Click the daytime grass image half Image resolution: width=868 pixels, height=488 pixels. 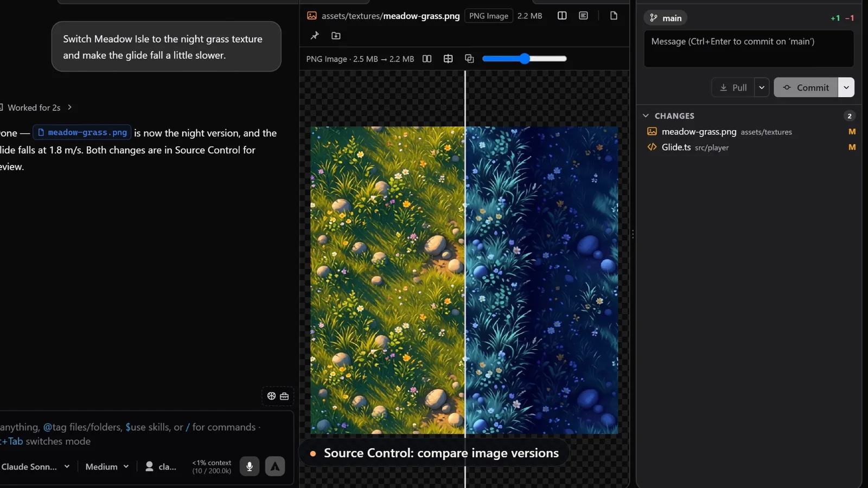(x=387, y=280)
